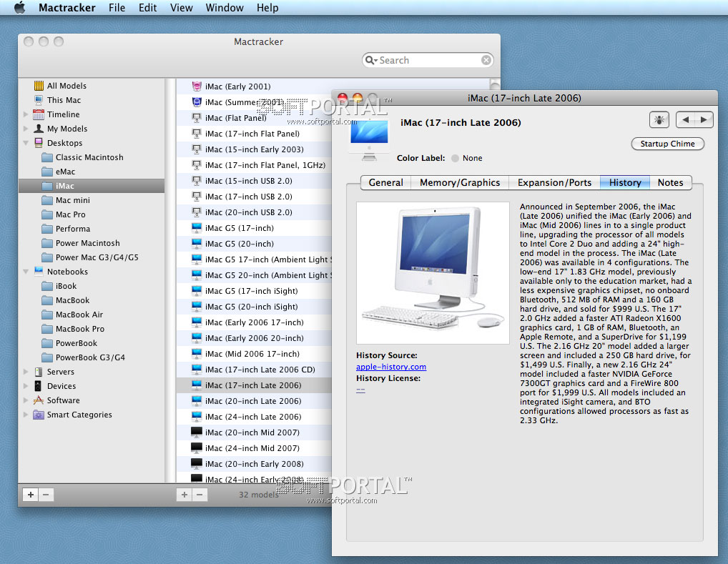Open the Window menu
Viewport: 728px width, 564px height.
point(225,8)
